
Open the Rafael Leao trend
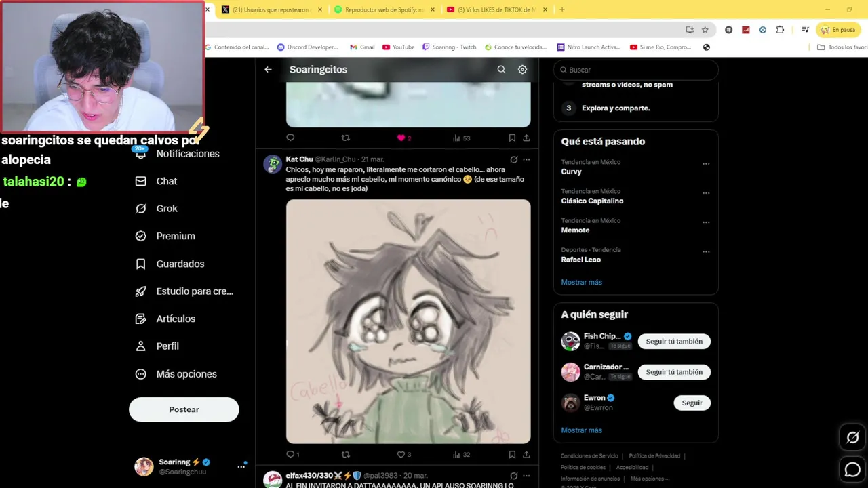tap(580, 260)
